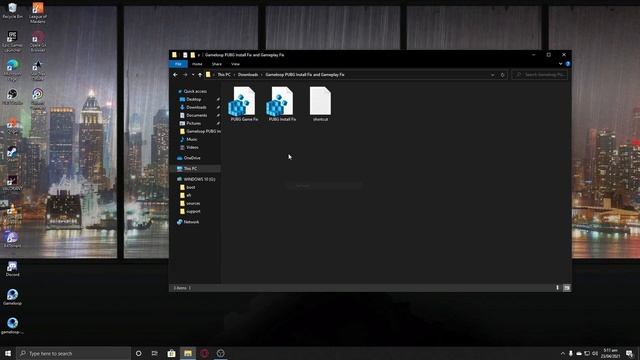Open Task View on the taskbar
Image resolution: width=640 pixels, height=360 pixels.
click(x=155, y=353)
